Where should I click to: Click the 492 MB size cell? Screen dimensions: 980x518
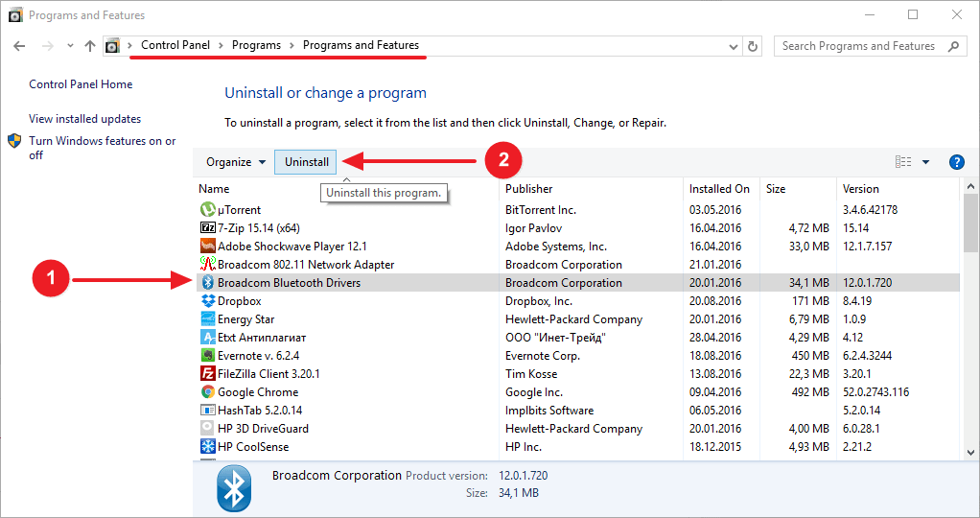[810, 392]
